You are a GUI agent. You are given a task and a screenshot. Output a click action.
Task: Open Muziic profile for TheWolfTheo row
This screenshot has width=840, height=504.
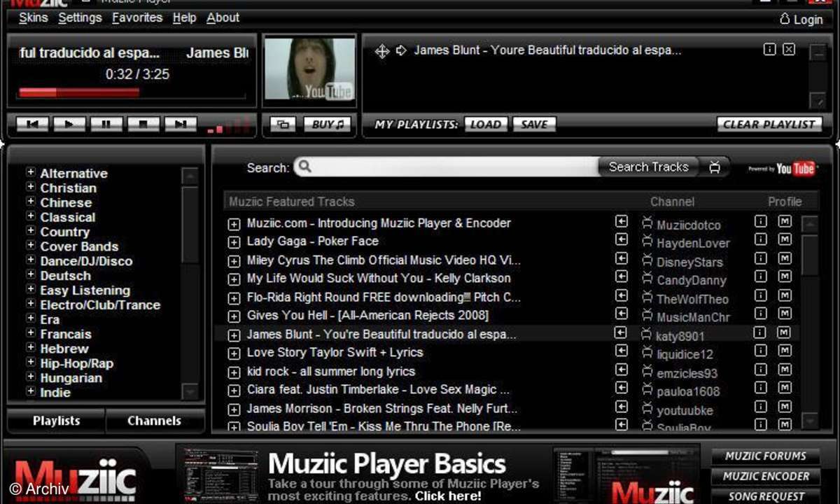click(x=785, y=295)
